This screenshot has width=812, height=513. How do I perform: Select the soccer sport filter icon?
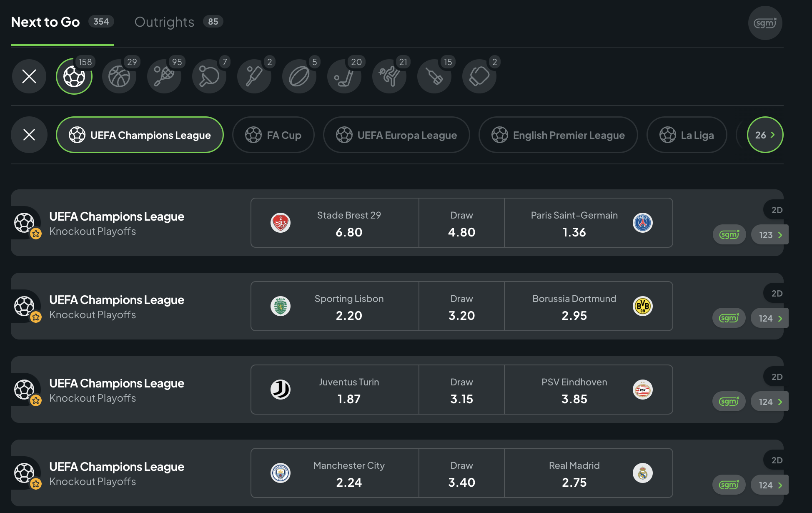point(74,76)
